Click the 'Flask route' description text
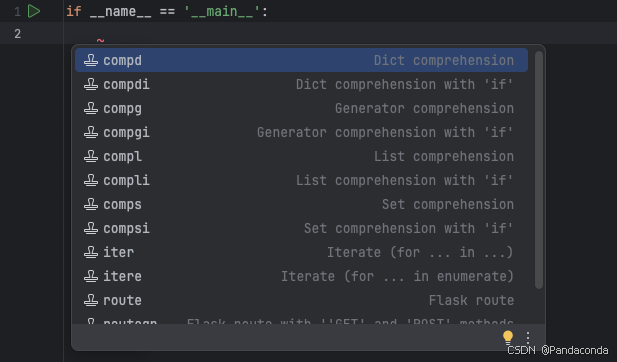Image resolution: width=617 pixels, height=362 pixels. tap(471, 300)
